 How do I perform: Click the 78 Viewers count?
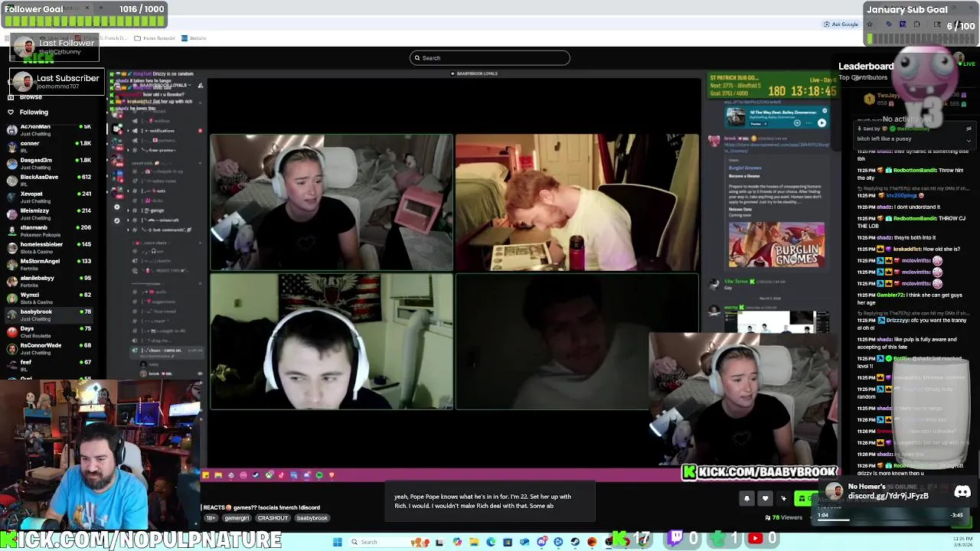(x=784, y=518)
